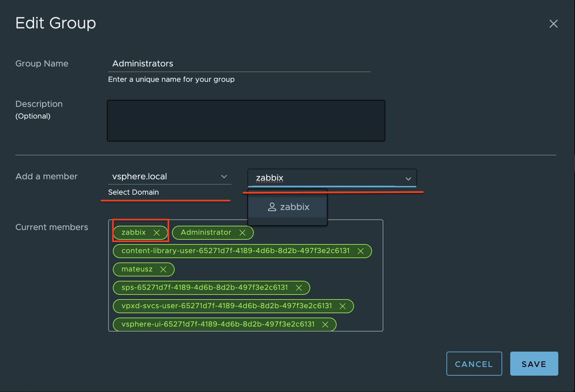The height and width of the screenshot is (392, 575).
Task: Remove the sps-65271d7f service account member
Action: point(299,287)
